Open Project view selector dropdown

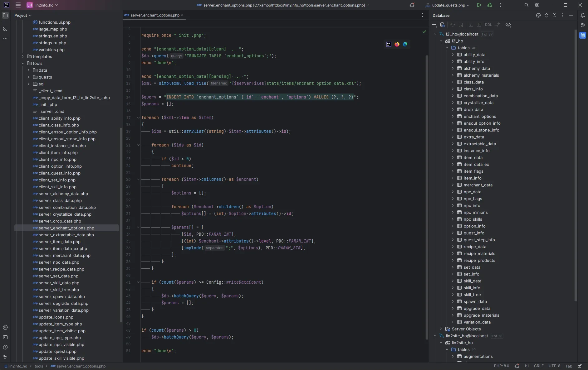[23, 15]
